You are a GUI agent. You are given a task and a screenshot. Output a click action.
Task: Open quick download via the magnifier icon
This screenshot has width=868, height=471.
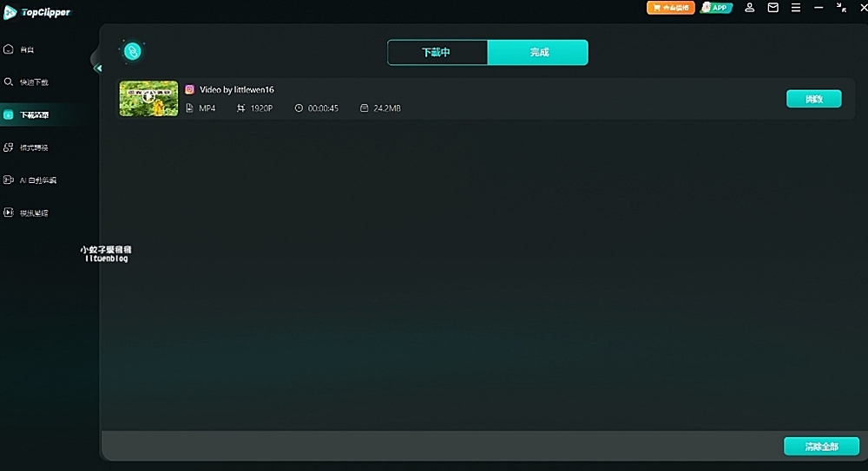tap(9, 82)
